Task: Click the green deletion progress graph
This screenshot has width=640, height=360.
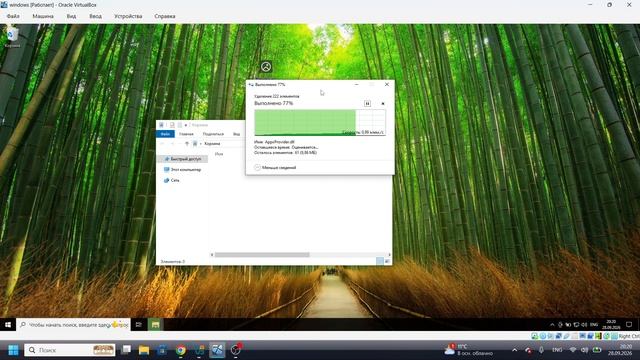Action: (x=320, y=122)
